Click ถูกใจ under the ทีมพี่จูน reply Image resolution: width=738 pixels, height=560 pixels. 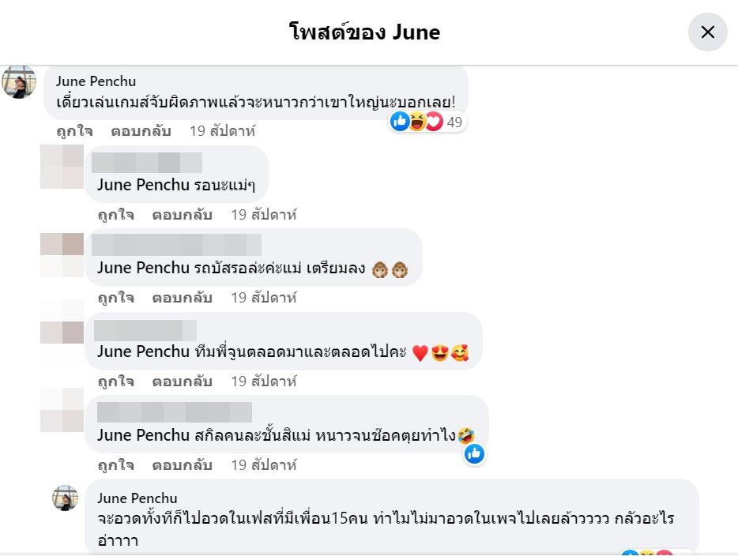click(x=115, y=381)
